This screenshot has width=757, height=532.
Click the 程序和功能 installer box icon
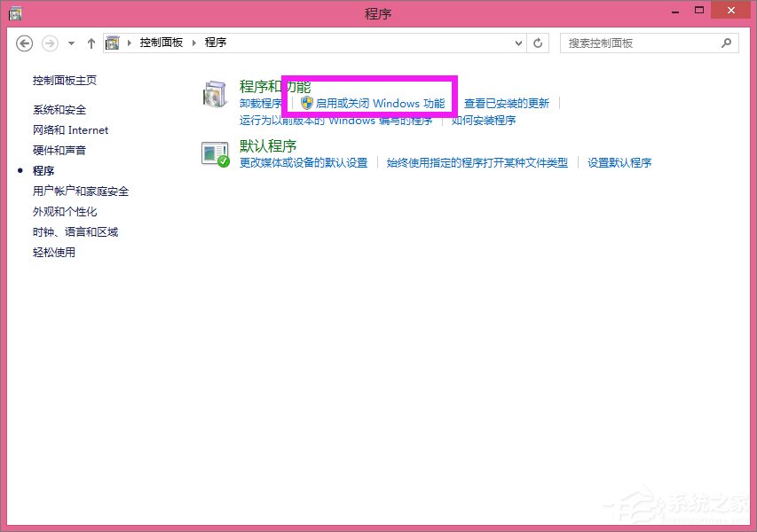point(214,95)
